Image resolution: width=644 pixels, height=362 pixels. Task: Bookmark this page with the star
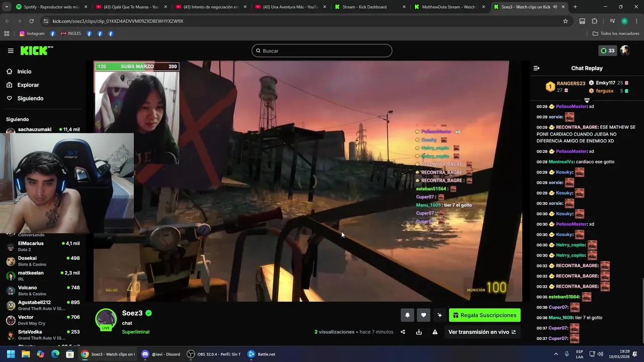pyautogui.click(x=566, y=21)
